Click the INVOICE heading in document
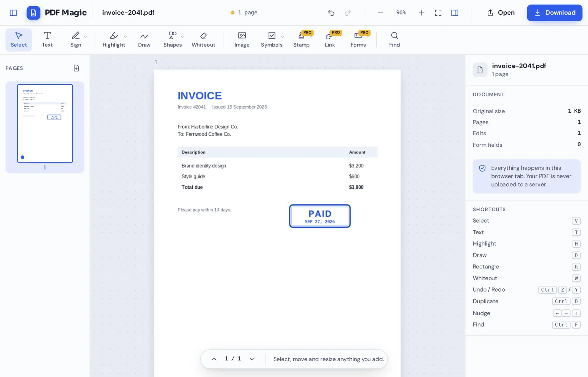The height and width of the screenshot is (377, 588). 200,96
